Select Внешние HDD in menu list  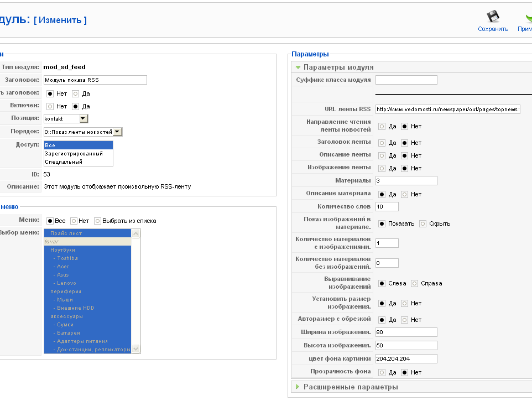pos(87,308)
